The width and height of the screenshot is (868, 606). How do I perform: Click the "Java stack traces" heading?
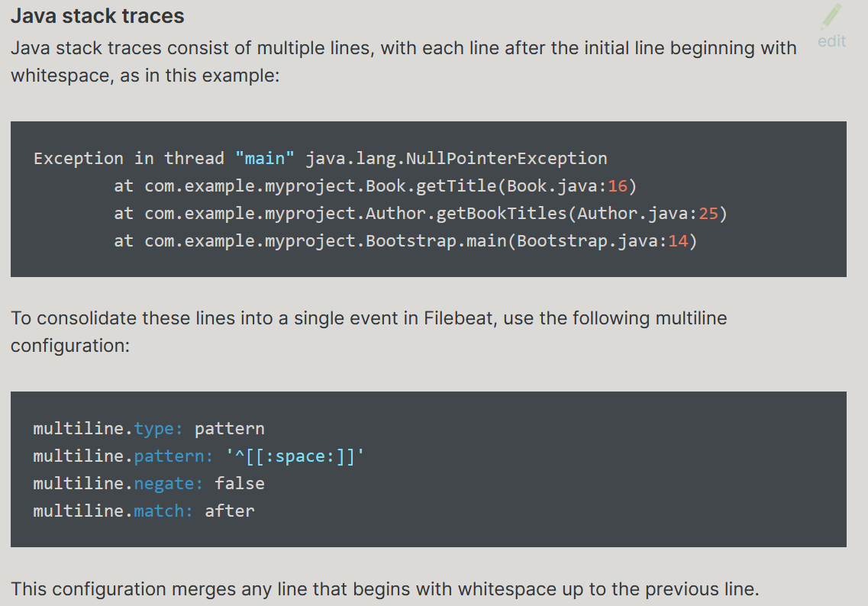98,15
